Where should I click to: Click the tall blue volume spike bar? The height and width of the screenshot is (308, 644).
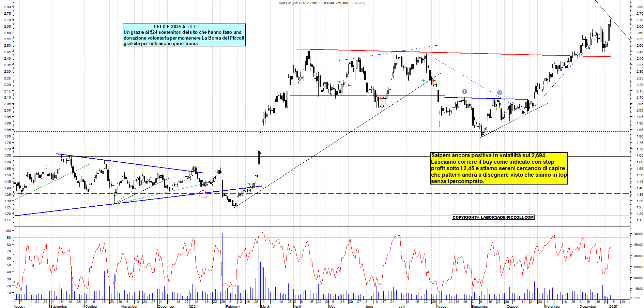click(222, 266)
